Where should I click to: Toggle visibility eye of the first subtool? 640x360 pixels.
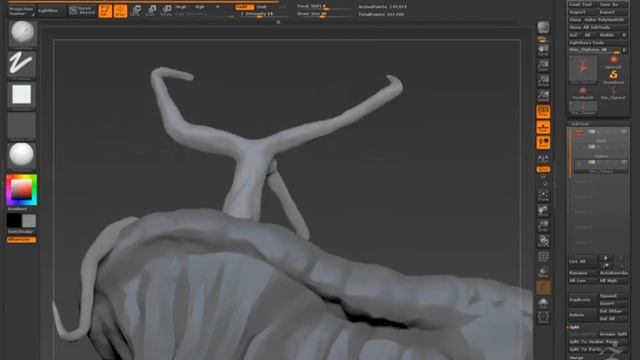(623, 132)
